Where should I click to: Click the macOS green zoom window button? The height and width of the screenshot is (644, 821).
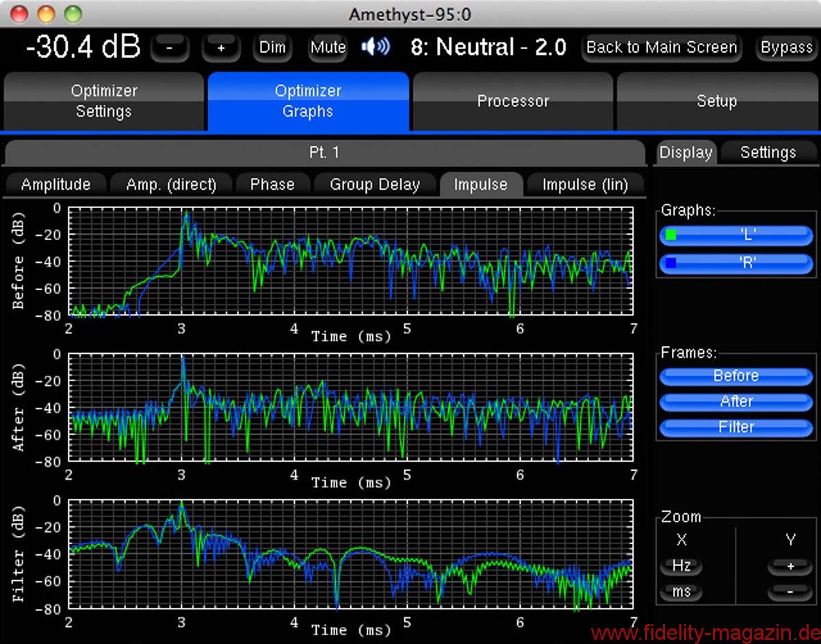coord(73,14)
